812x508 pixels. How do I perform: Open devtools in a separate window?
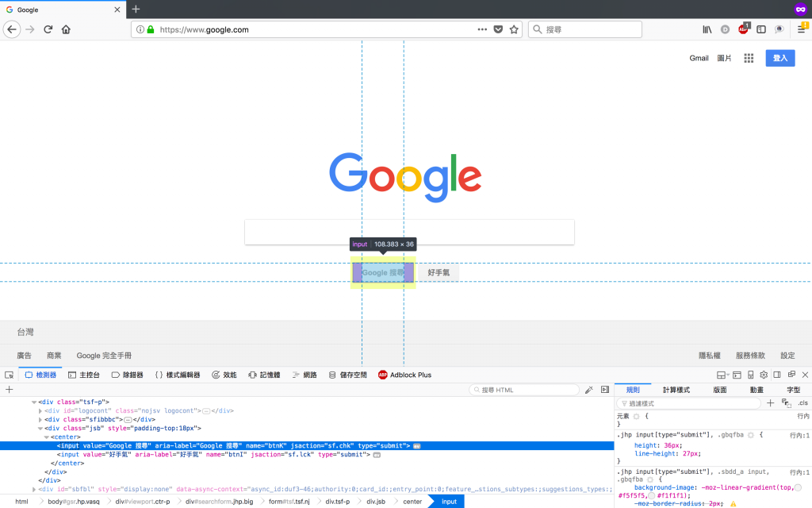tap(791, 375)
